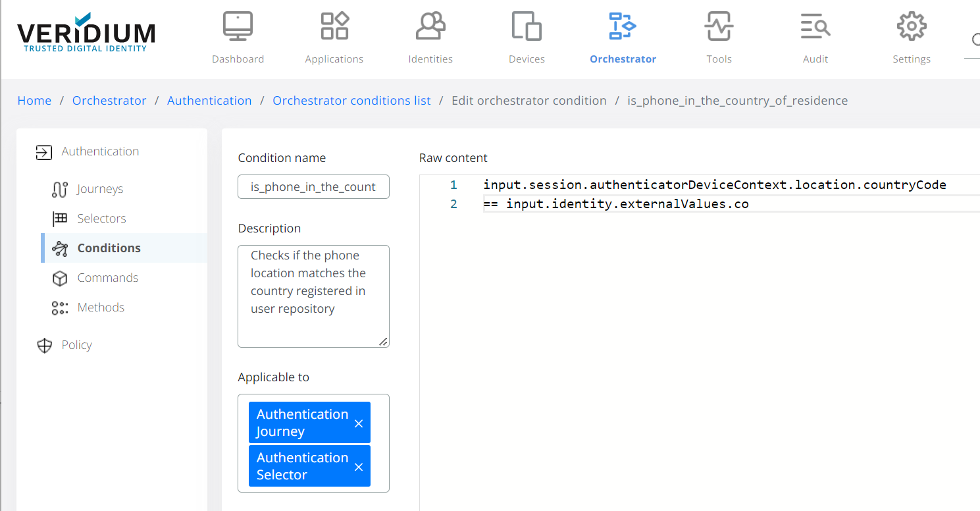
Task: Select the Orchestrator workflow icon
Action: (x=623, y=27)
